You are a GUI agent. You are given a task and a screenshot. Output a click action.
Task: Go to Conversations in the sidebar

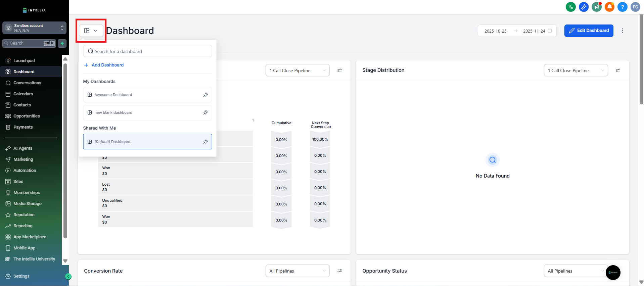(27, 83)
